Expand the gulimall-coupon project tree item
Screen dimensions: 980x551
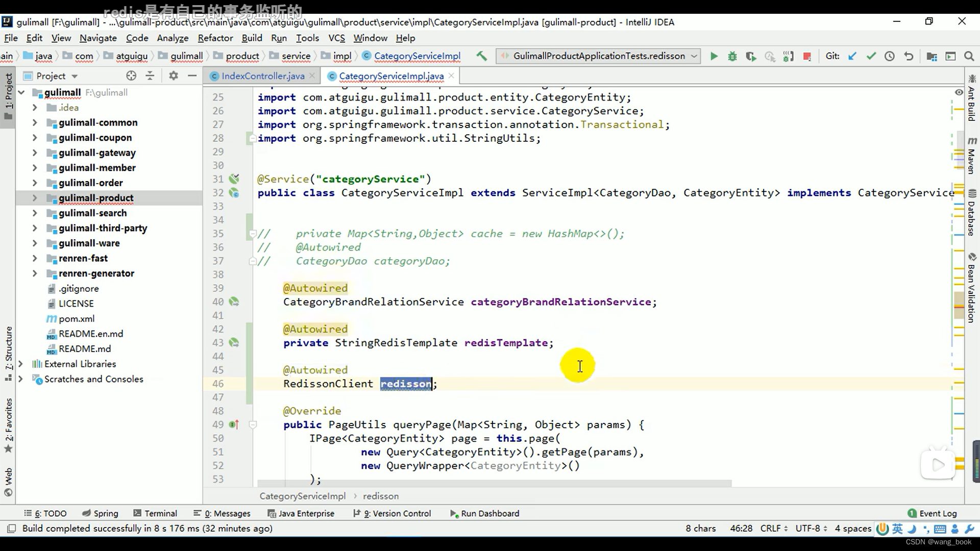(34, 137)
